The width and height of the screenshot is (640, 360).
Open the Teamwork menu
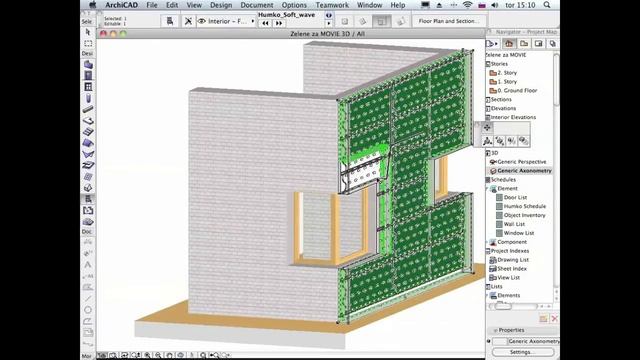332,5
